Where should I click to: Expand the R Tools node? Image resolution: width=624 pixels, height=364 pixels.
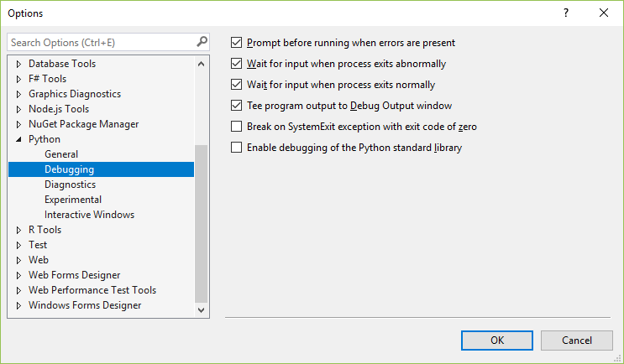point(19,230)
